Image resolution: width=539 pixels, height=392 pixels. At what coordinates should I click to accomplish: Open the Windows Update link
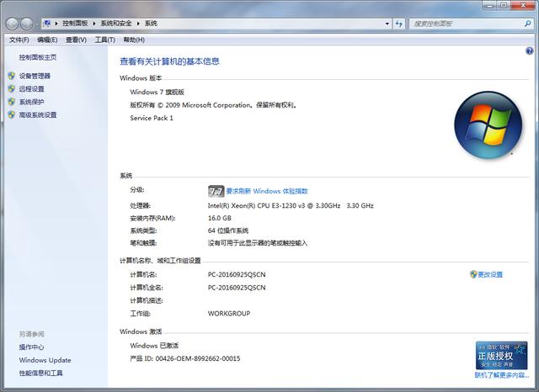[x=45, y=360]
